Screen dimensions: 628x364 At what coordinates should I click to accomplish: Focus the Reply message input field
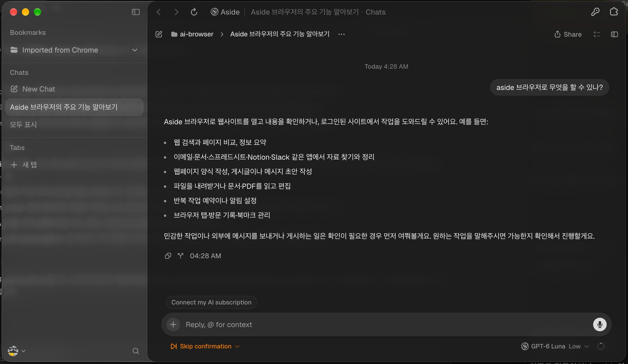pos(386,324)
